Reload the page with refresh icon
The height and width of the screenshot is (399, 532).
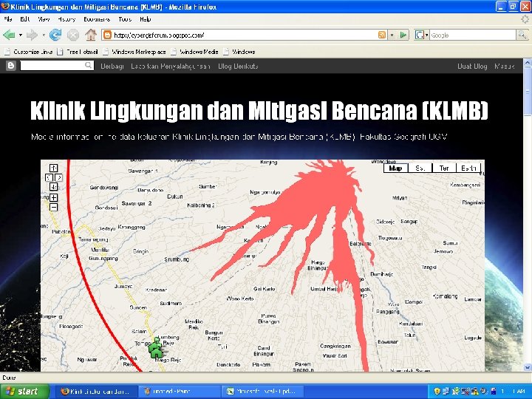(x=55, y=35)
